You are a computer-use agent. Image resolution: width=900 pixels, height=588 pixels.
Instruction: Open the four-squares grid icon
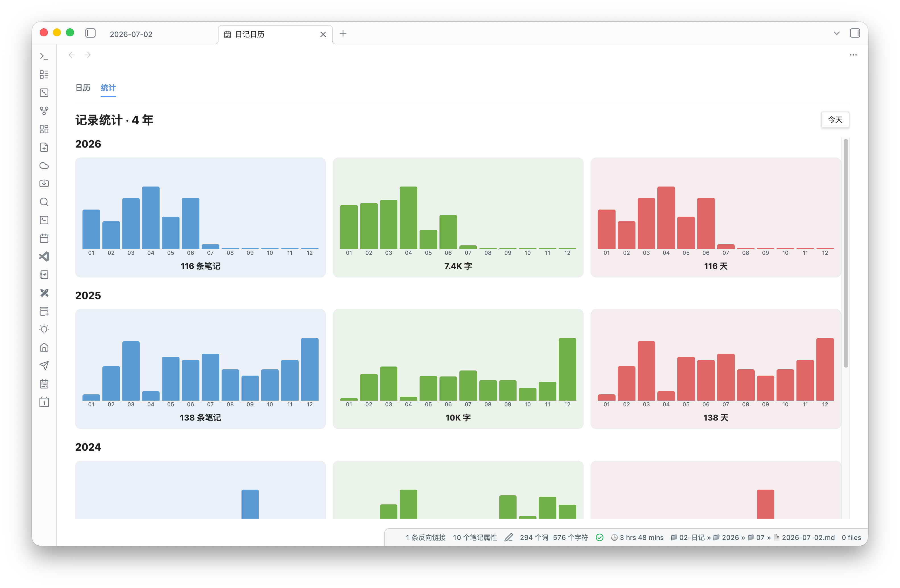[44, 129]
